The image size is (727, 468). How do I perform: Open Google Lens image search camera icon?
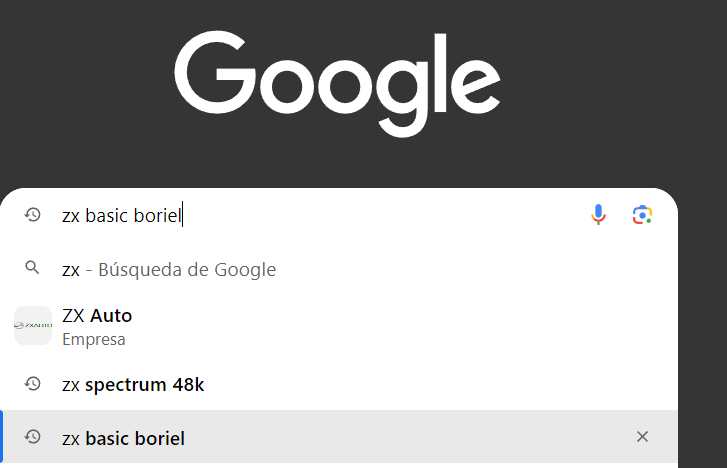(x=642, y=215)
